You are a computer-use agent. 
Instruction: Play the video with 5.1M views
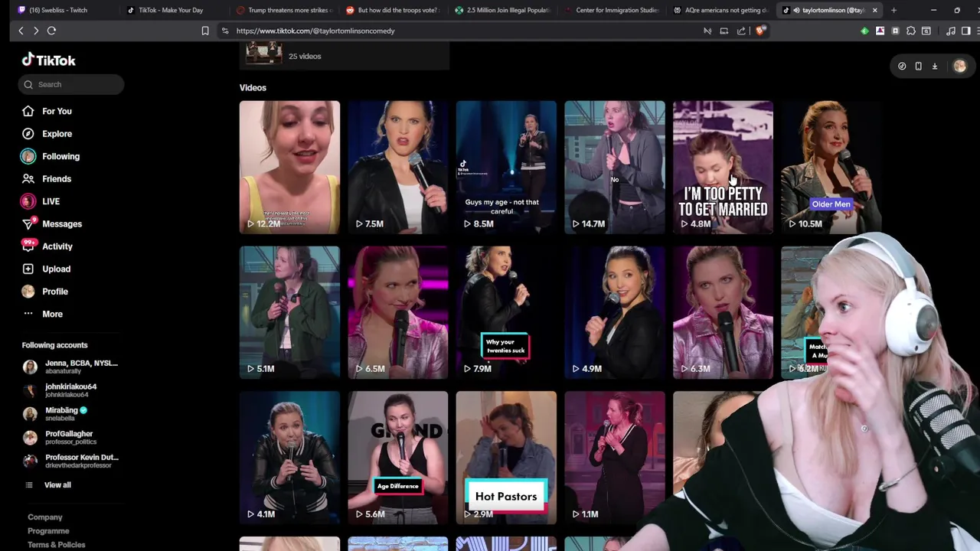[289, 312]
